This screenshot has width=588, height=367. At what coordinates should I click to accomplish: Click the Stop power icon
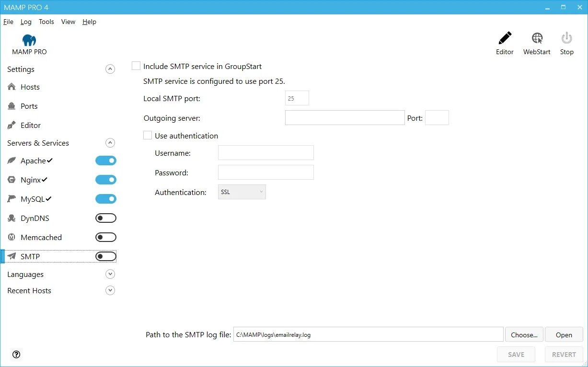coord(566,38)
